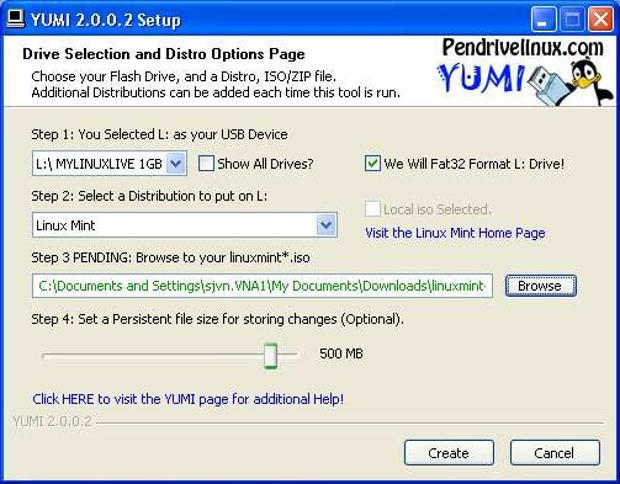The height and width of the screenshot is (484, 620).
Task: Click the YUMI setup title bar icon
Action: [15, 18]
